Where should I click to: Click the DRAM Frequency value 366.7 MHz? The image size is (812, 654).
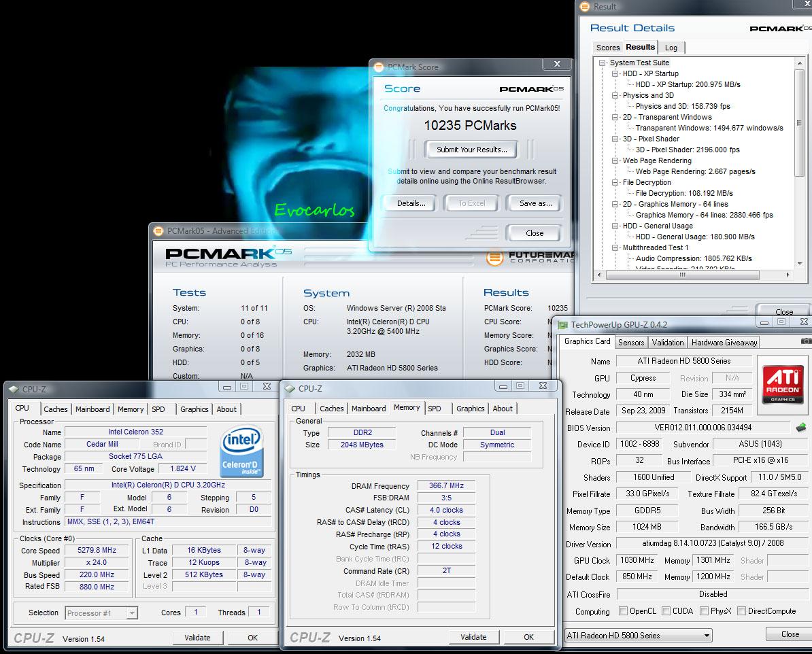point(446,485)
